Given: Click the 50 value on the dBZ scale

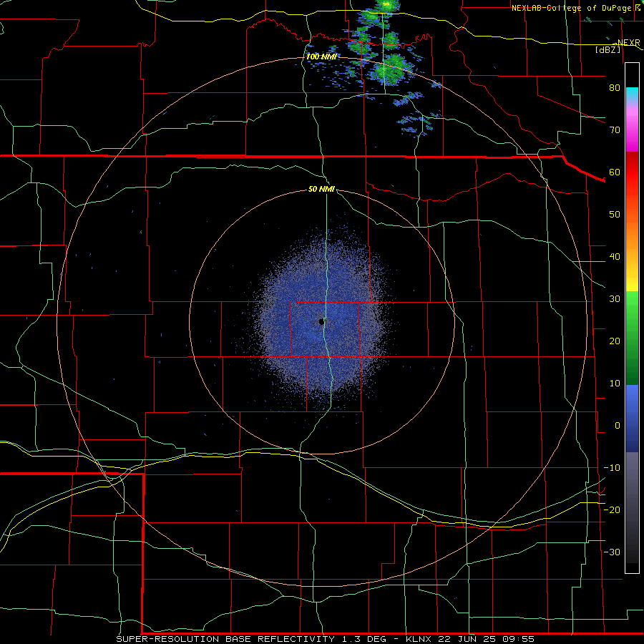Looking at the screenshot, I should pyautogui.click(x=615, y=215).
